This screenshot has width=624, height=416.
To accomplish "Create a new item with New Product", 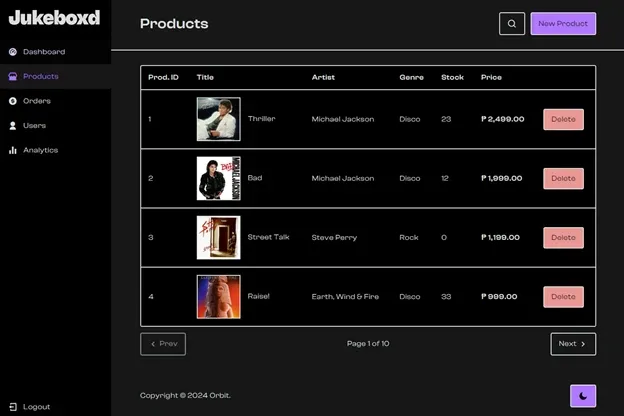I will coord(563,24).
